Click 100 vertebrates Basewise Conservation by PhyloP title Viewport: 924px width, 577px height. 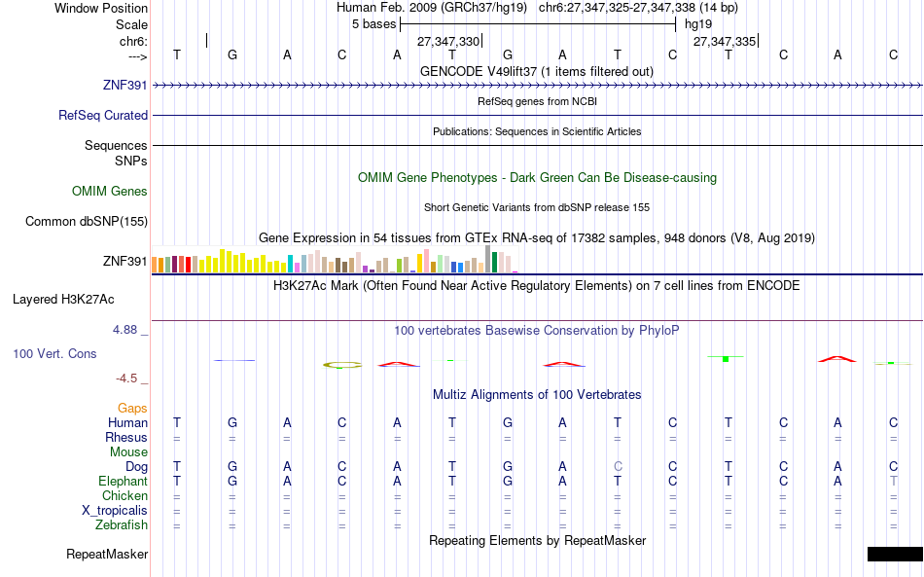(537, 331)
